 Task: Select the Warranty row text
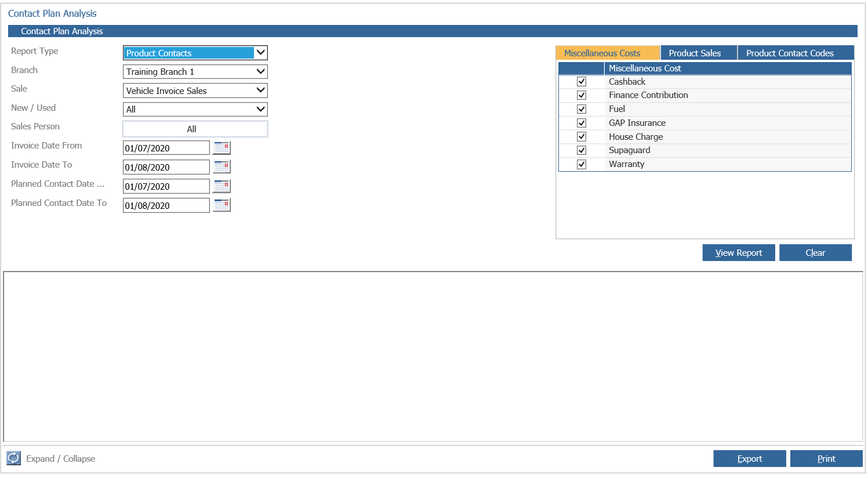(x=626, y=164)
